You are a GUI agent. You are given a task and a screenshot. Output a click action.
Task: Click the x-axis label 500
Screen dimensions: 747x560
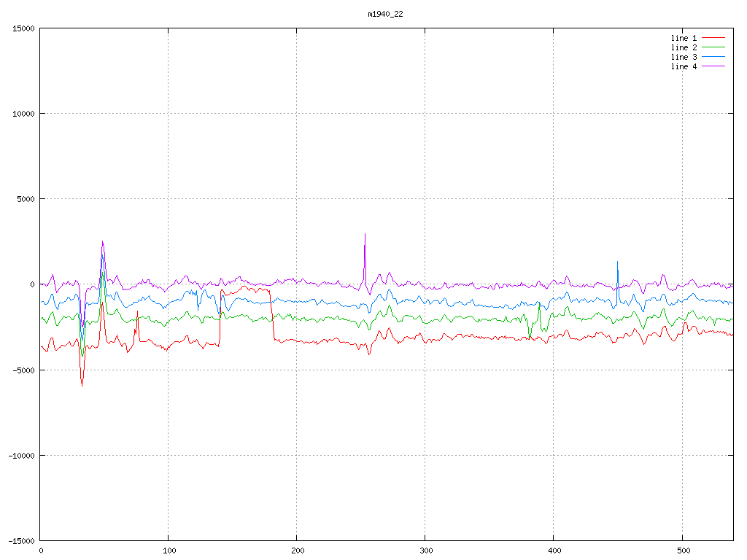(684, 551)
